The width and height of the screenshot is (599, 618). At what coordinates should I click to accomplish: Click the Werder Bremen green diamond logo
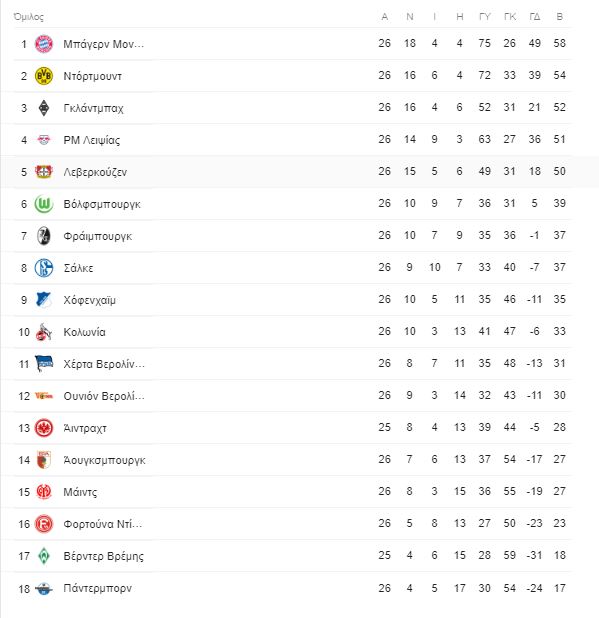[x=44, y=556]
